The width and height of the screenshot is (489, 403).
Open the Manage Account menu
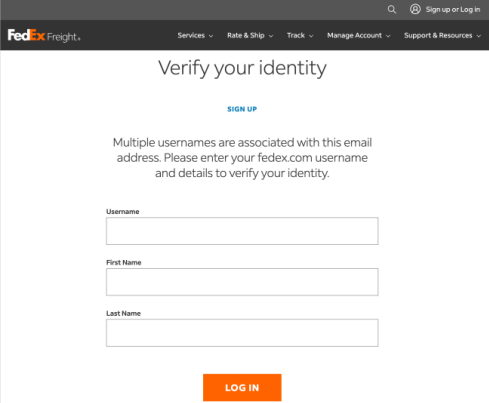354,35
